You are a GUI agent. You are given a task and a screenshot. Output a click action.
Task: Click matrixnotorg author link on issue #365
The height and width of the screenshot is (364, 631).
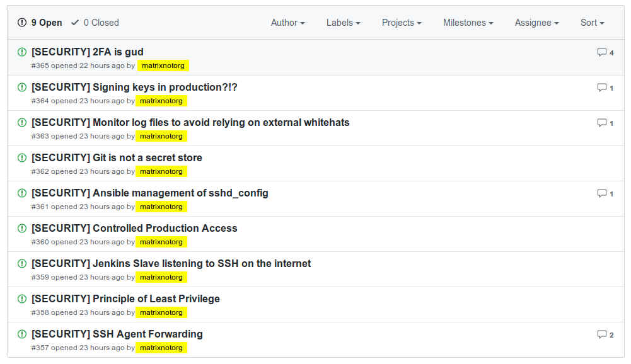coord(163,65)
